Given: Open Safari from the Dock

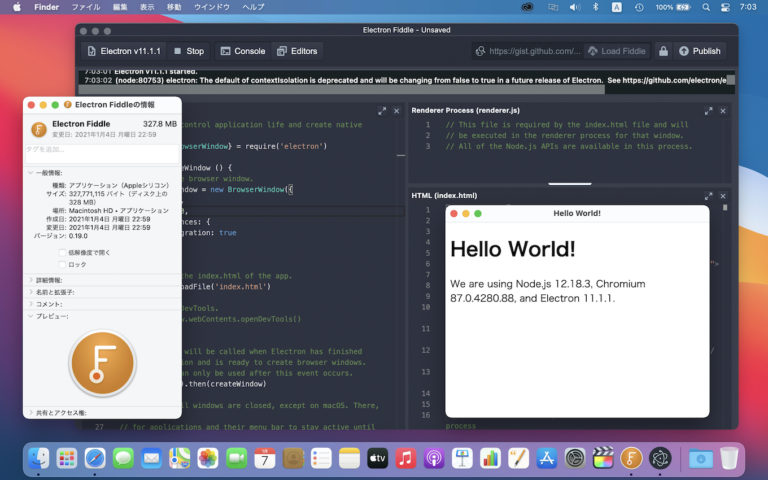Looking at the screenshot, I should point(95,458).
